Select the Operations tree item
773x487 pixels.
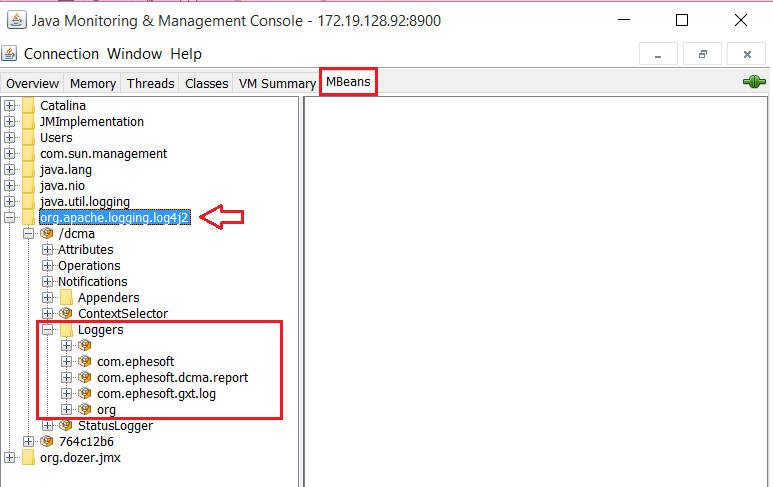point(89,266)
